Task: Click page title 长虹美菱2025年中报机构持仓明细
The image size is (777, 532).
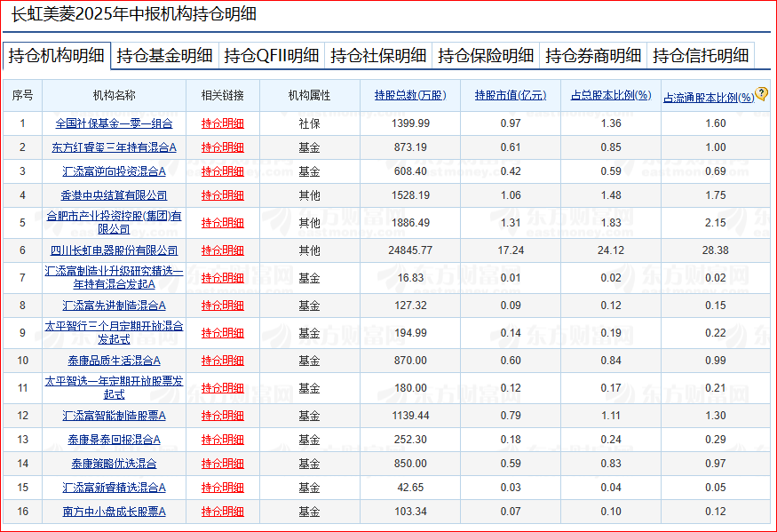Action: 134,14
